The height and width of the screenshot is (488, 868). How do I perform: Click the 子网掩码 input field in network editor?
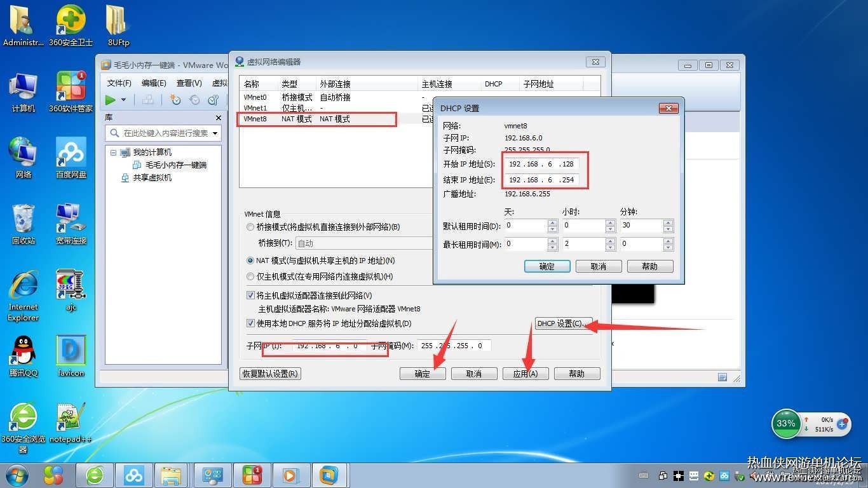pyautogui.click(x=454, y=346)
